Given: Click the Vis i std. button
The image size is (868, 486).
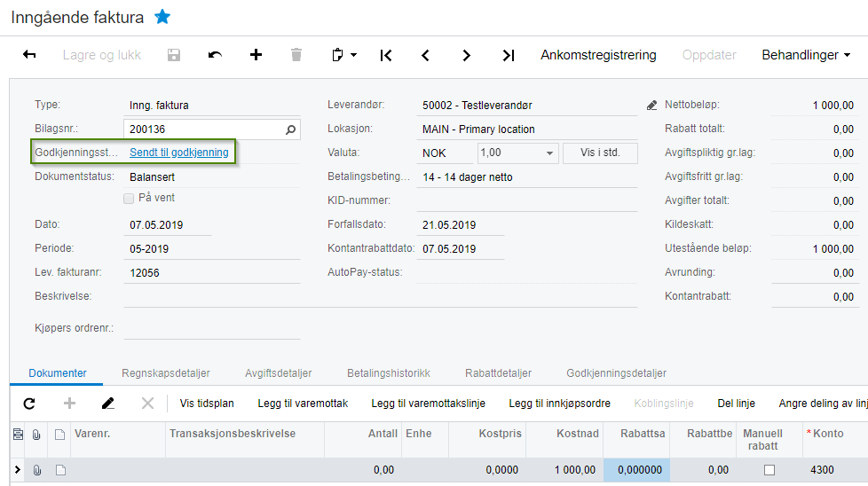Looking at the screenshot, I should pyautogui.click(x=600, y=153).
